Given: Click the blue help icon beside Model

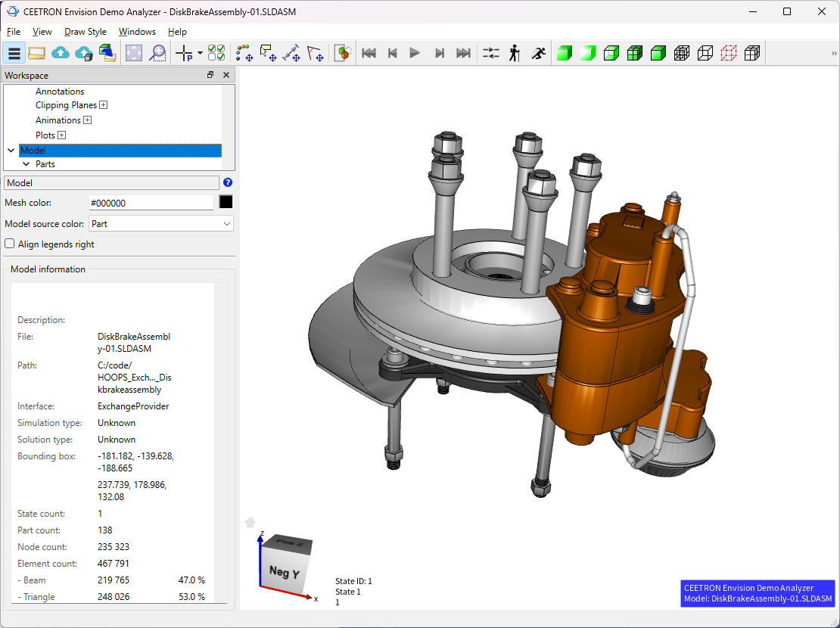Looking at the screenshot, I should (228, 182).
